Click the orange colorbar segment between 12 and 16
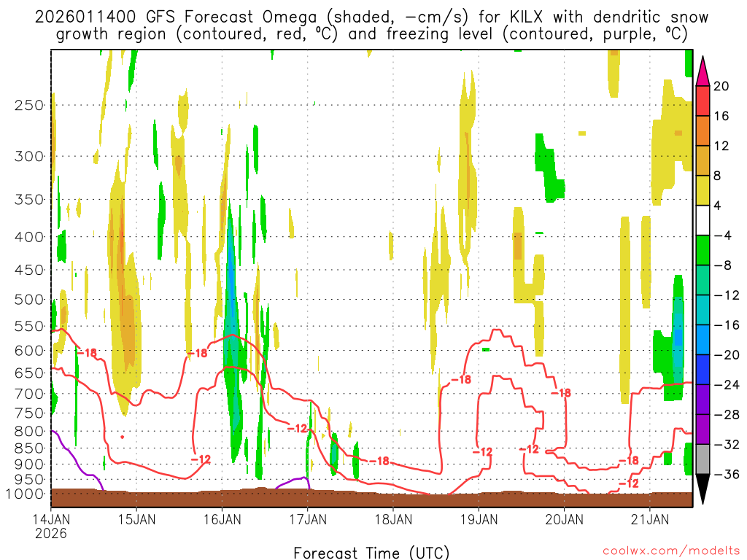The width and height of the screenshot is (747, 560). pyautogui.click(x=703, y=131)
